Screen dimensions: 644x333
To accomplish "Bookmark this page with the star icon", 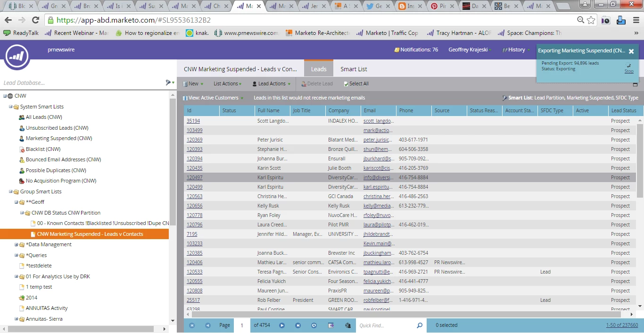I will [591, 20].
